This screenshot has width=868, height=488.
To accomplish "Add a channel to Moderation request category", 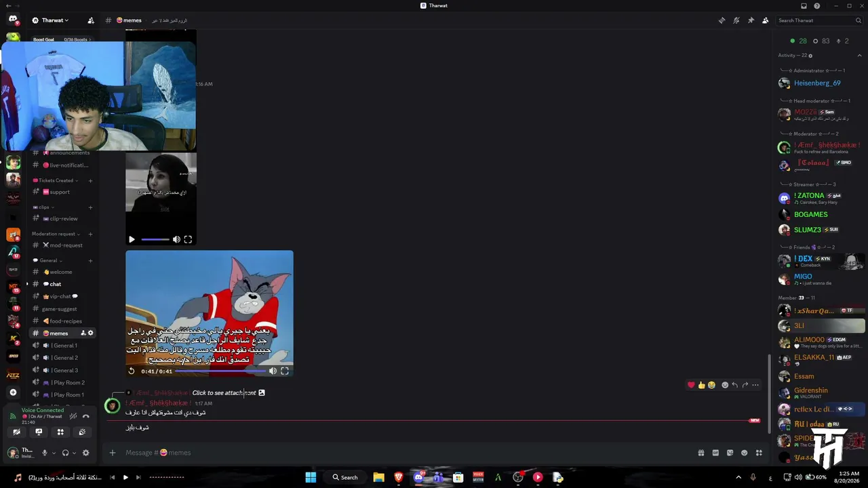I will (x=90, y=234).
